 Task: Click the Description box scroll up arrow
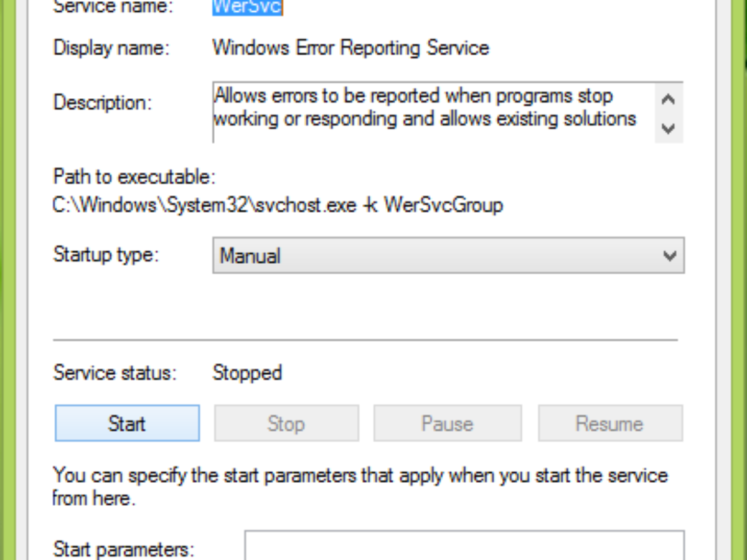pos(669,99)
